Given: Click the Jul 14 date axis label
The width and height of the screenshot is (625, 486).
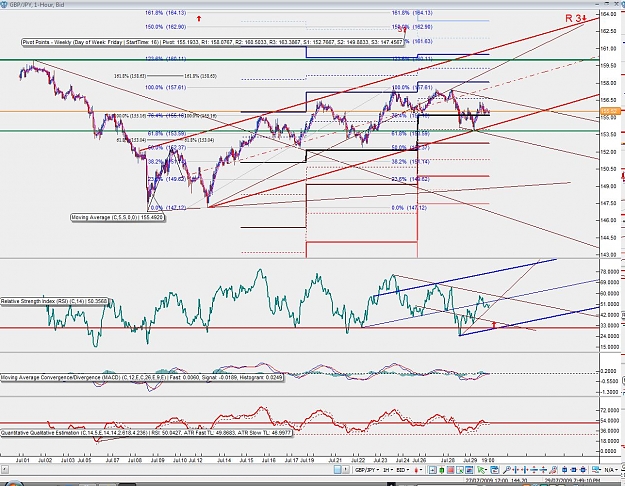Looking at the screenshot, I should pos(224,460).
